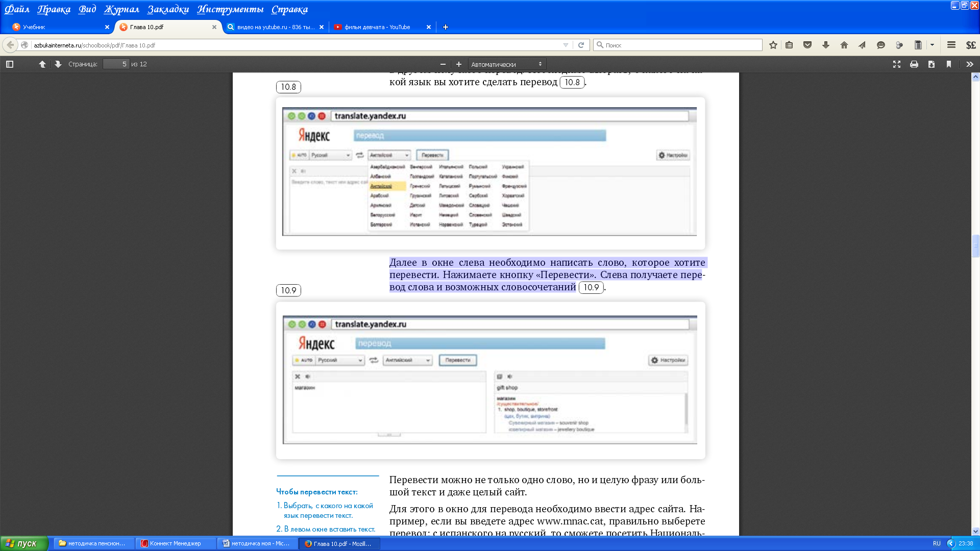This screenshot has width=980, height=551.
Task: Reload the current page
Action: click(581, 45)
